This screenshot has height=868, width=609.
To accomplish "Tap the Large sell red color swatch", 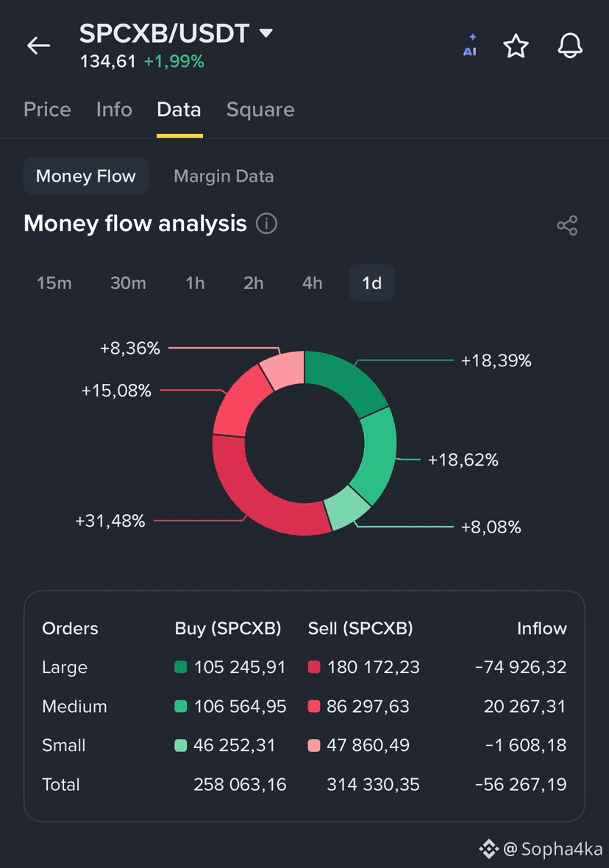I will click(314, 667).
